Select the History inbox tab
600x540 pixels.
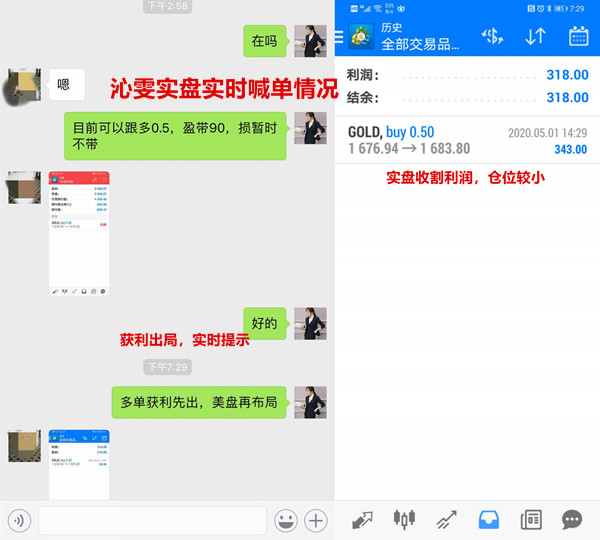[489, 520]
